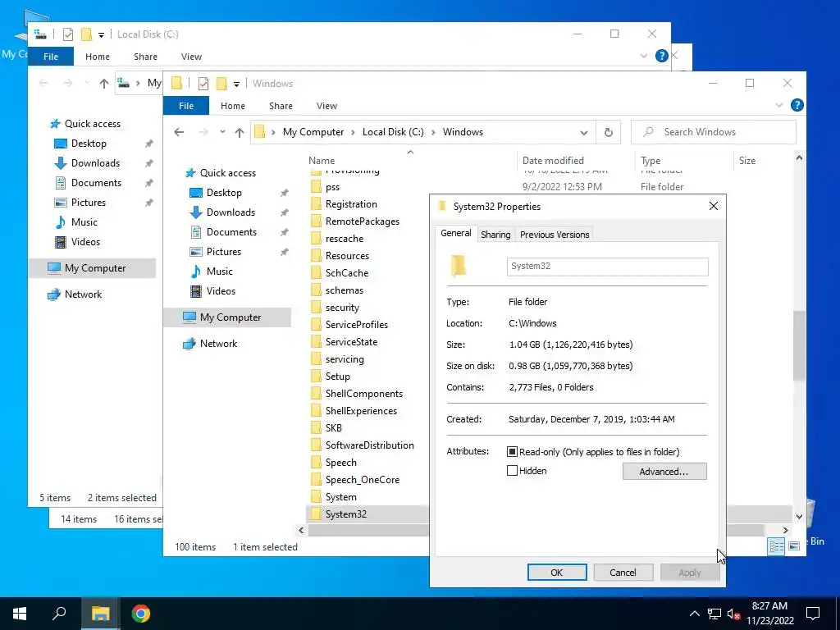Open Pictures in Local Disk window sidebar
This screenshot has height=630, width=840.
point(89,203)
